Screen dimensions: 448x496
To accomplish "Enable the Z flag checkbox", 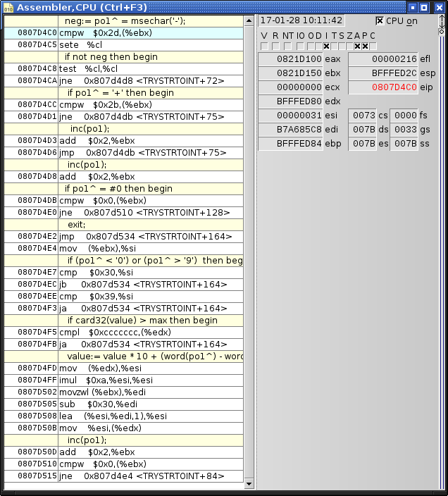I will pos(349,46).
